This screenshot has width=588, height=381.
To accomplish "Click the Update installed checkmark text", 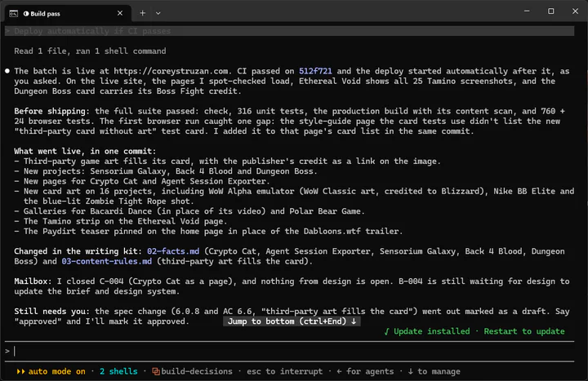I will [x=427, y=331].
